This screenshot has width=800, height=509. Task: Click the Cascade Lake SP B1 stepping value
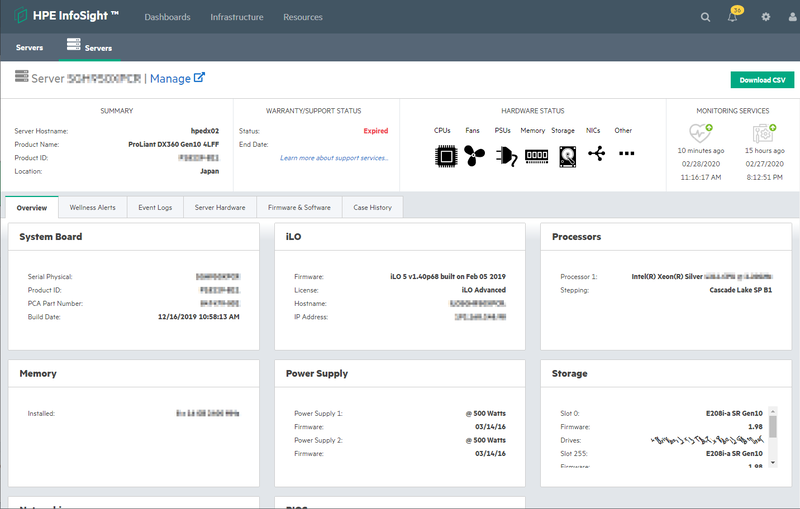[740, 290]
